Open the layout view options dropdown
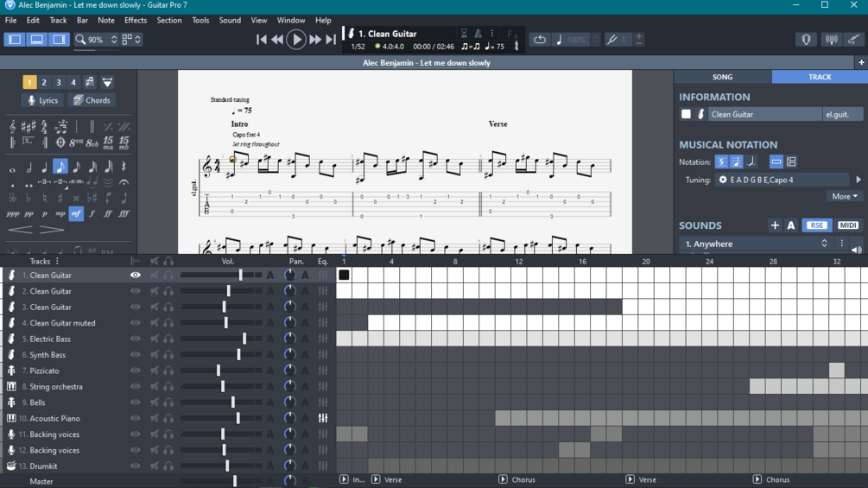The image size is (868, 488). tap(131, 39)
